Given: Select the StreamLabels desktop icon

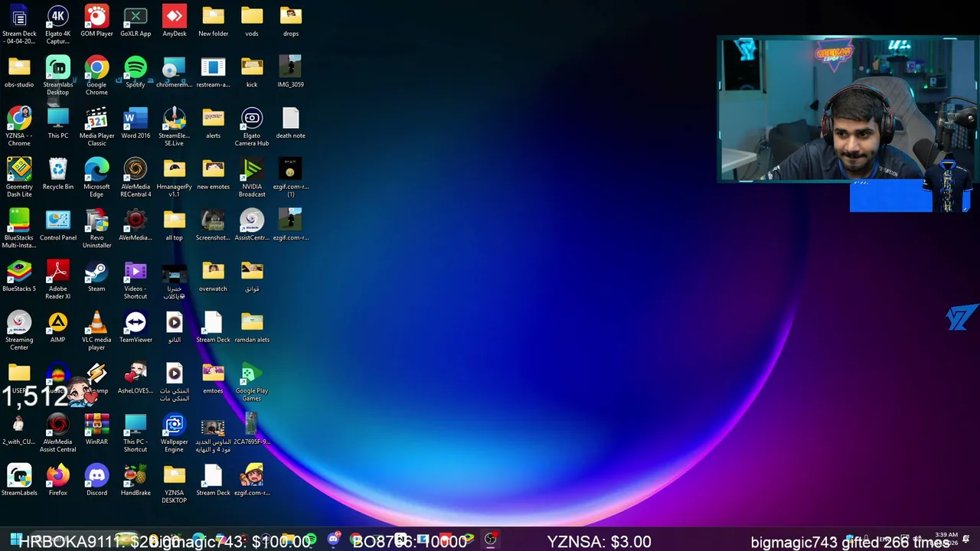Looking at the screenshot, I should click(19, 481).
